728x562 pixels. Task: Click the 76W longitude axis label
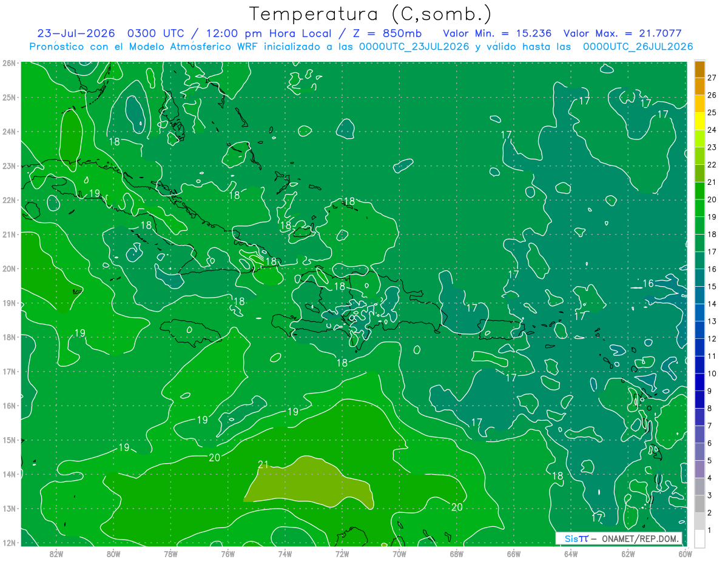[x=227, y=553]
